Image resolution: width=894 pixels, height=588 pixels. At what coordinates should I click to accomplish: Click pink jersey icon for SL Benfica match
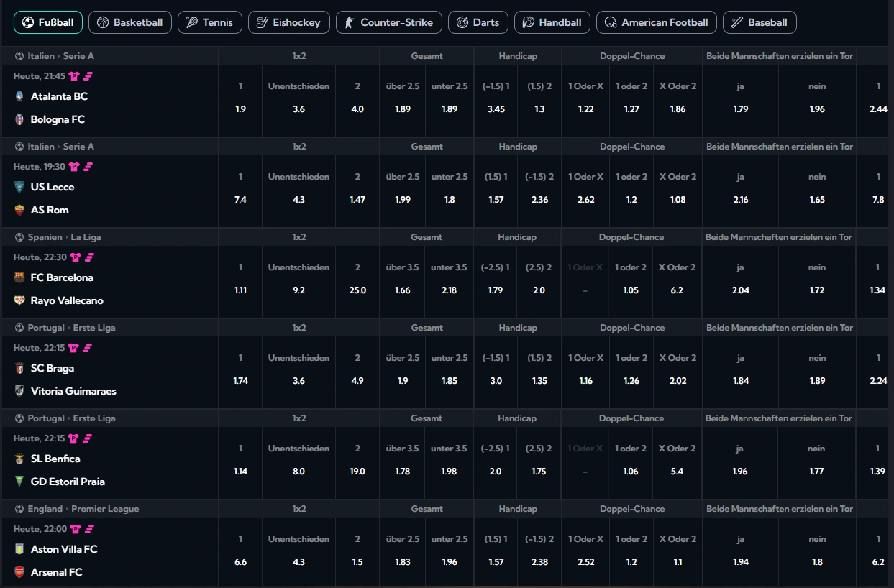tap(74, 438)
